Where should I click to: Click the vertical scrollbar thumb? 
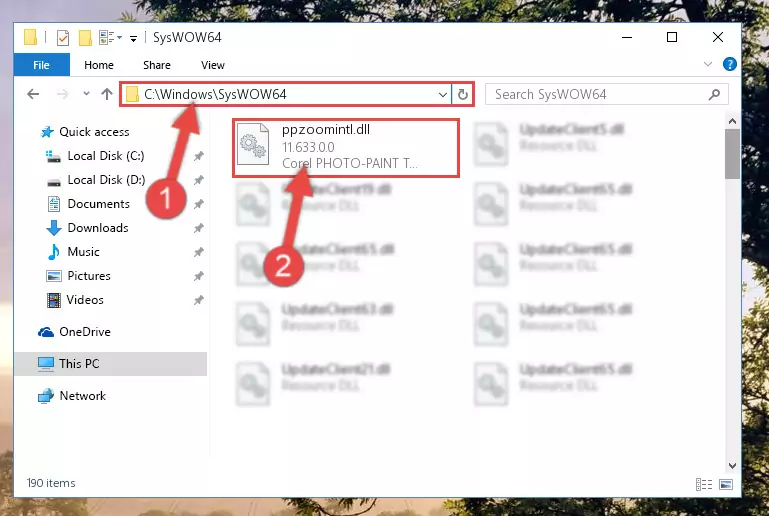732,155
